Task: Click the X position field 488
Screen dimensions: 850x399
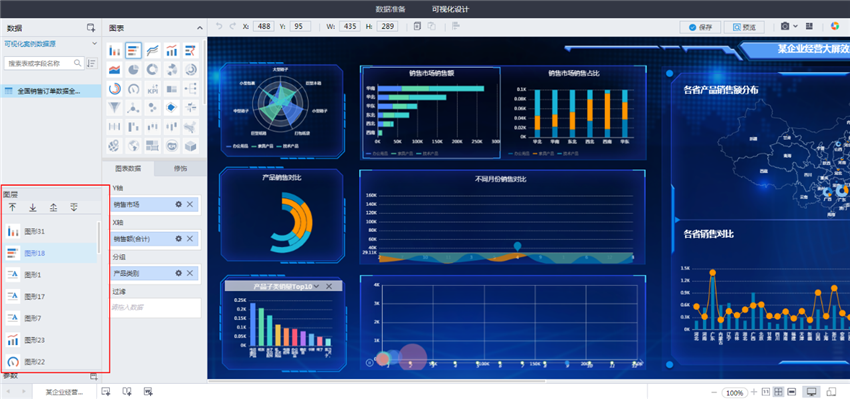Action: point(263,26)
